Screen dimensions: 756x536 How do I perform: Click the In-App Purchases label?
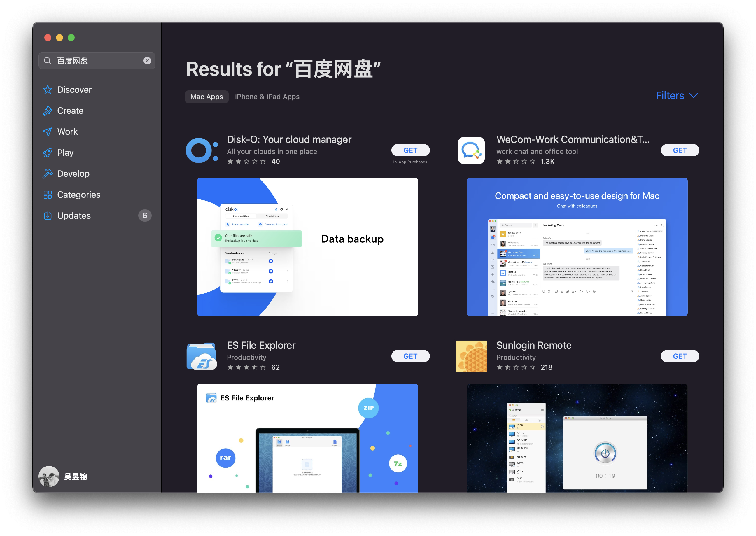tap(410, 162)
